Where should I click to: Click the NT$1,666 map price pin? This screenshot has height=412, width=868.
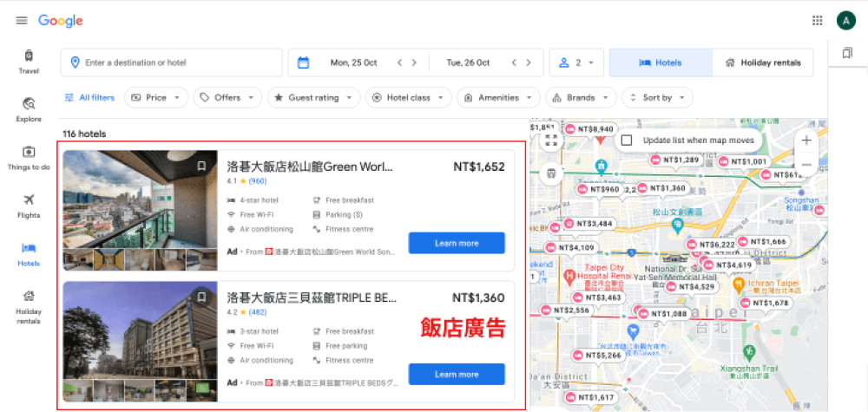(x=763, y=241)
